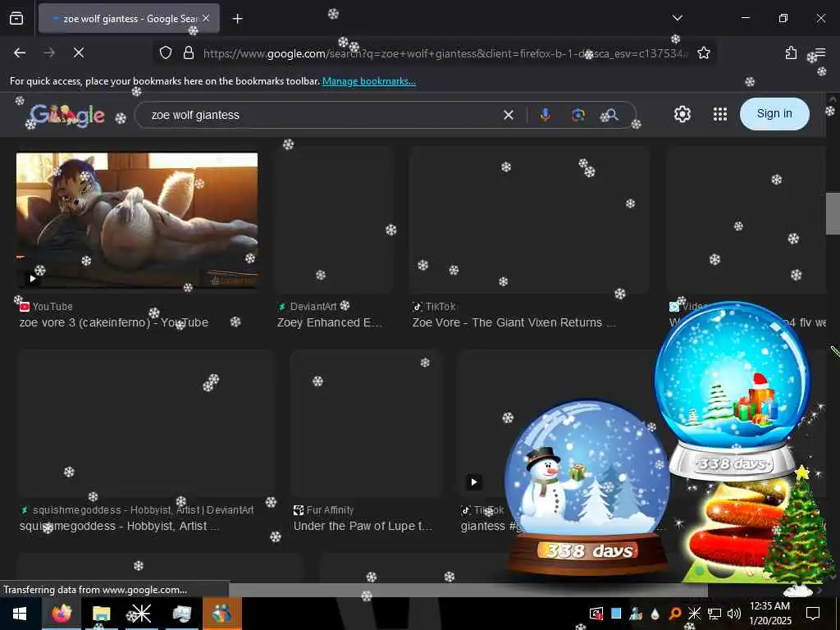Open the Google apps grid

[x=720, y=113]
